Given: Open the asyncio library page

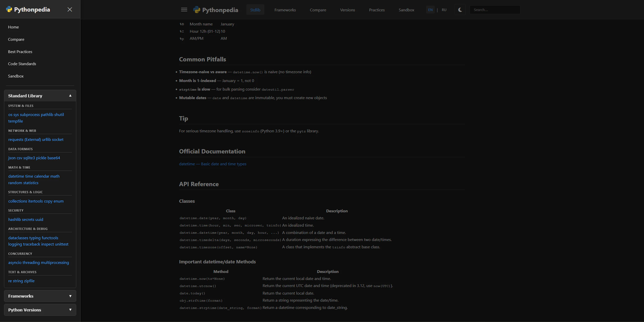Looking at the screenshot, I should point(15,262).
